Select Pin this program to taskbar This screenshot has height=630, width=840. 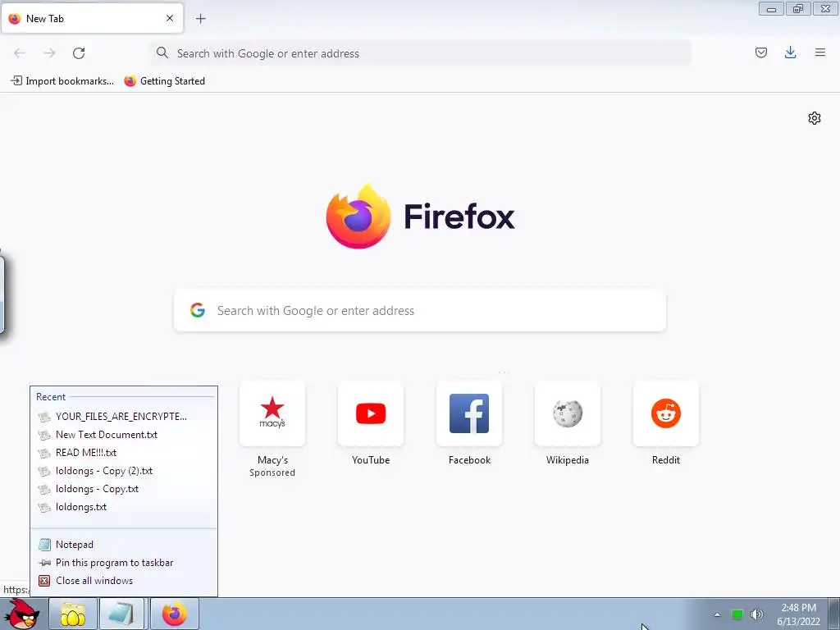(x=124, y=563)
